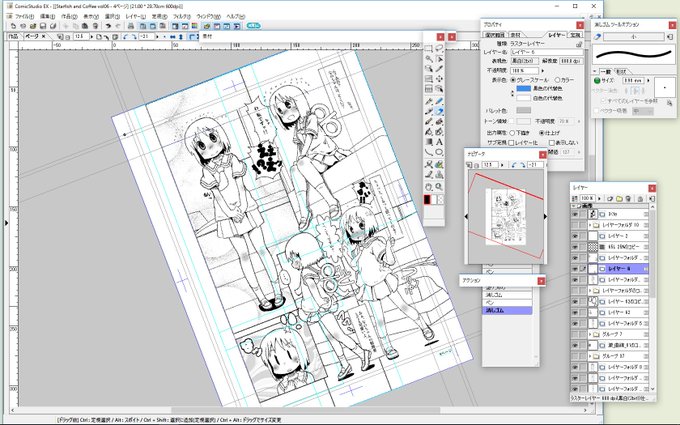Open opacity slider arrow in Properties
The width and height of the screenshot is (680, 425).
[543, 70]
